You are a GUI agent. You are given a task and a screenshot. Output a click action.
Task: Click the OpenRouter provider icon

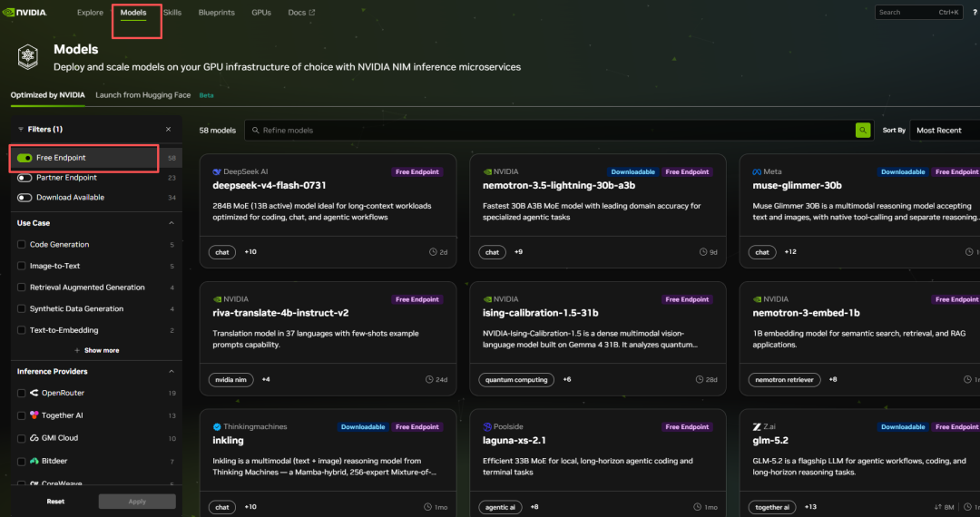click(x=34, y=393)
